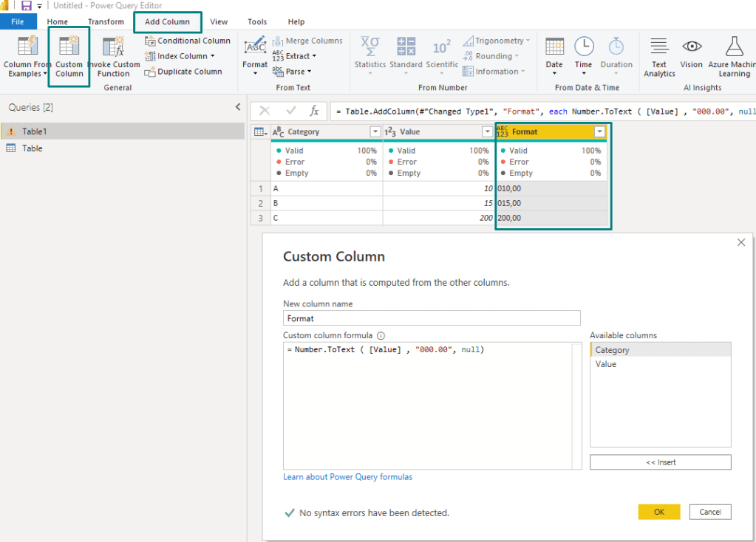The width and height of the screenshot is (756, 542).
Task: Expand the Index Column dropdown
Action: tap(212, 56)
